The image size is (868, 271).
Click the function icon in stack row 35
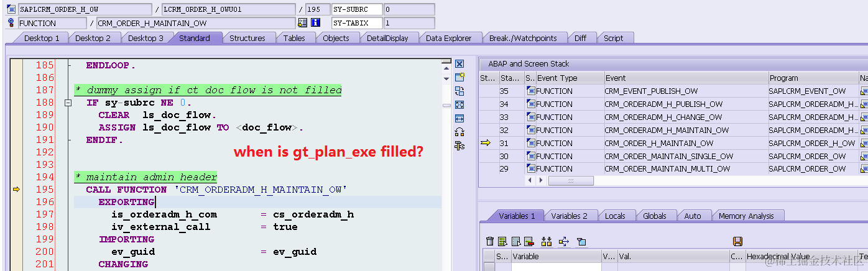pos(530,91)
